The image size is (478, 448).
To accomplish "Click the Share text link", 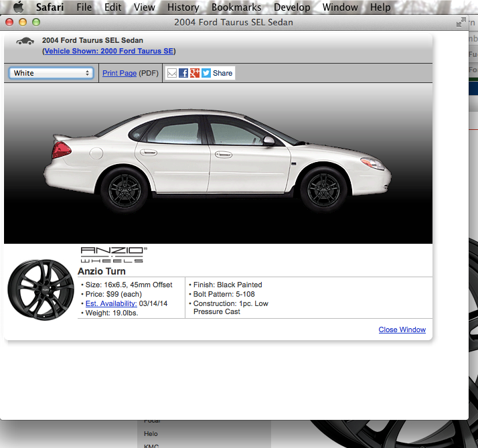I will [x=222, y=73].
